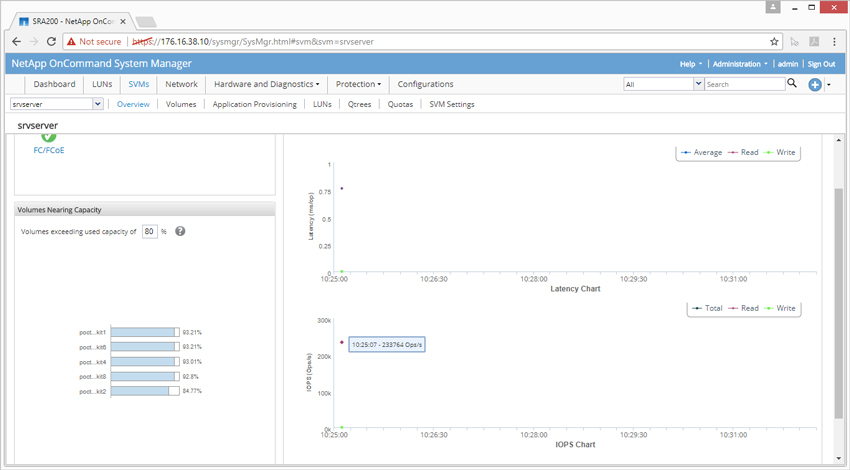The width and height of the screenshot is (850, 470).
Task: Click the Not secure warning icon
Action: click(x=71, y=42)
